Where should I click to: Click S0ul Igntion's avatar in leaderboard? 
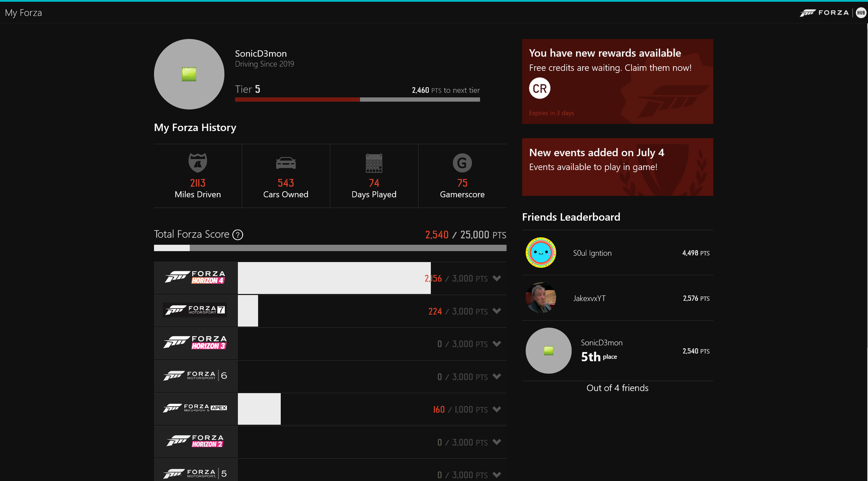coord(541,253)
